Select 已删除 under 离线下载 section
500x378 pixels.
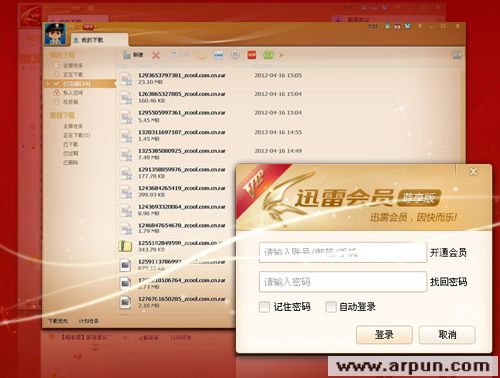(71, 162)
